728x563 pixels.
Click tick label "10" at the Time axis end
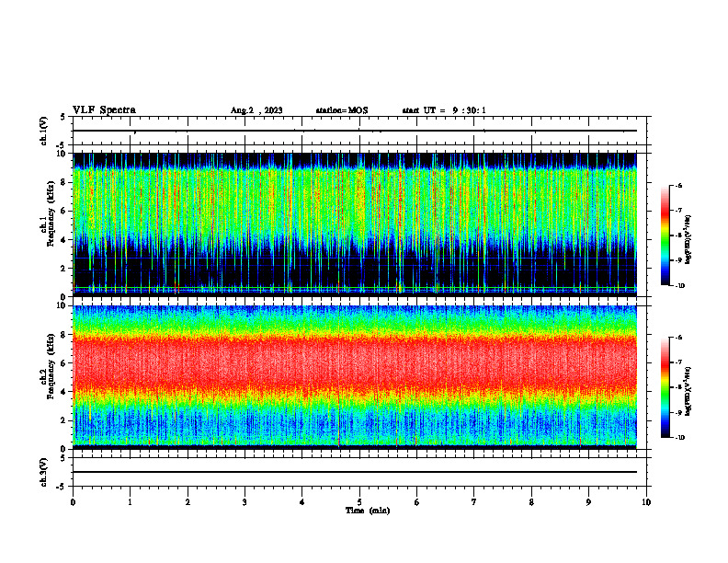click(646, 502)
